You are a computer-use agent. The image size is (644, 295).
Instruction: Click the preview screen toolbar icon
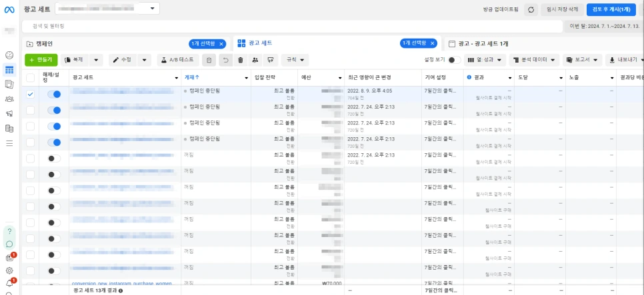(270, 60)
